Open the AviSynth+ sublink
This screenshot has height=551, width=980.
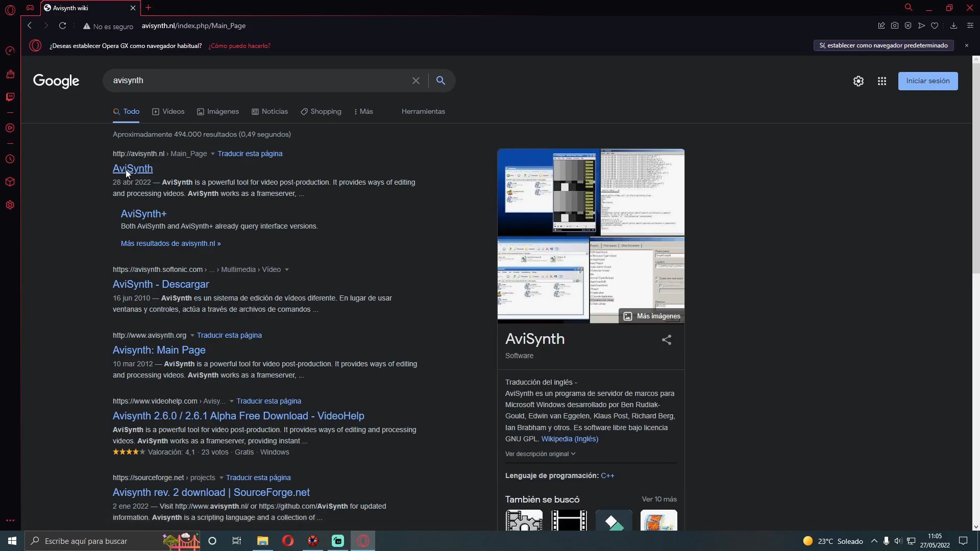pos(144,214)
